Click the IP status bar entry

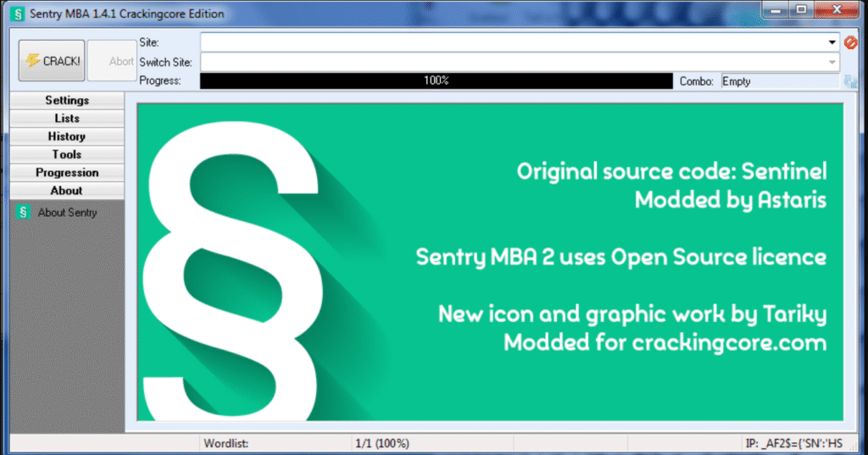click(x=793, y=443)
